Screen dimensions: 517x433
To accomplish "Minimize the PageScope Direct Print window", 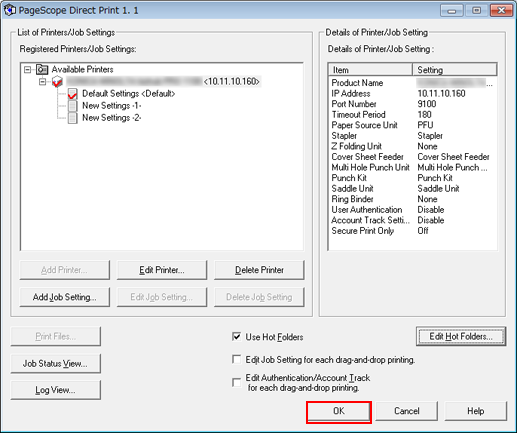I will (451, 10).
